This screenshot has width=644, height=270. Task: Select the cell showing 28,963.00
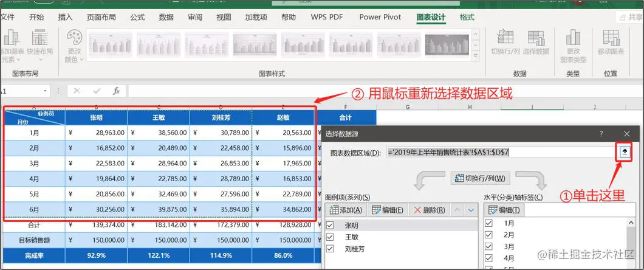pyautogui.click(x=97, y=133)
